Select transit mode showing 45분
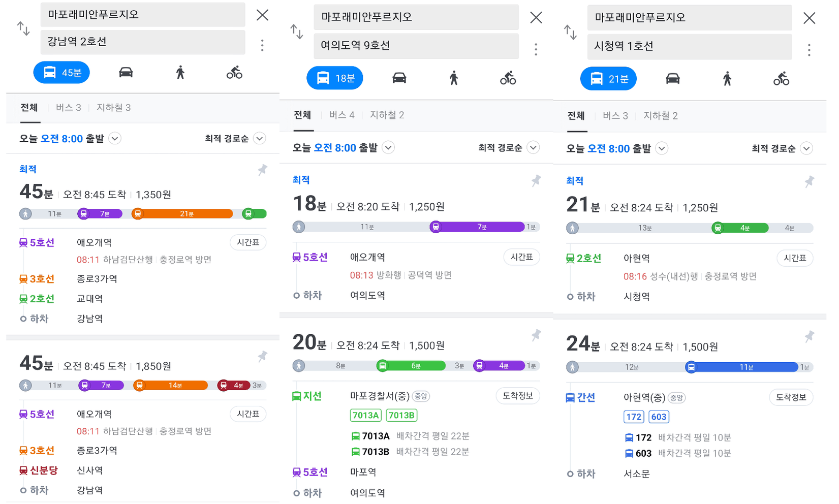839x504 pixels. pyautogui.click(x=61, y=73)
